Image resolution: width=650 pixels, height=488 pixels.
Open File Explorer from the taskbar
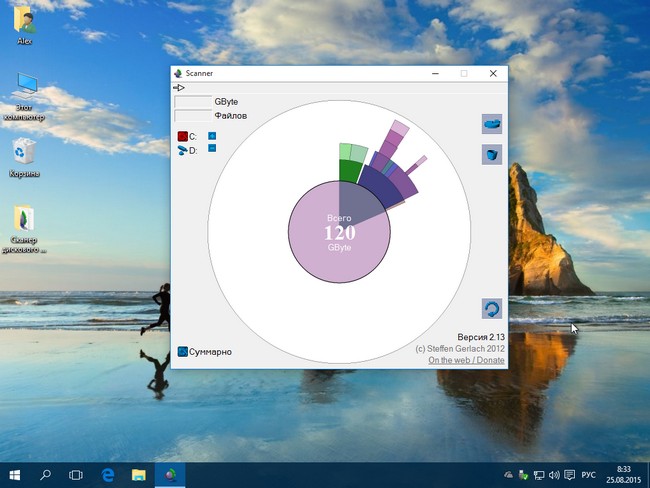[x=139, y=473]
